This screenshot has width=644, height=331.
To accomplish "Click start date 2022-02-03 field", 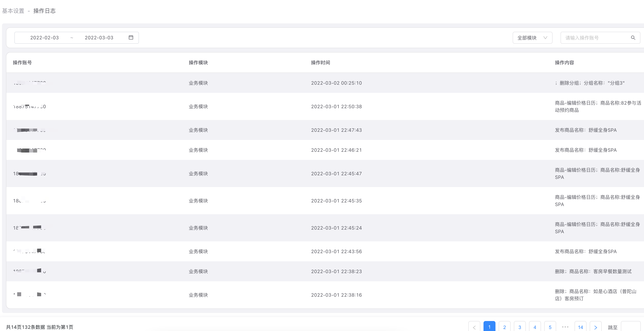I will point(45,38).
